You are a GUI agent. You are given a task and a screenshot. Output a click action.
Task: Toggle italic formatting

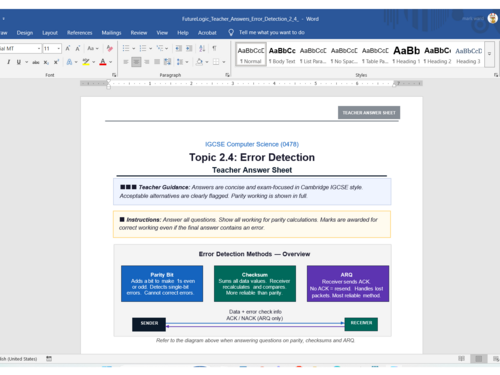[x=8, y=62]
